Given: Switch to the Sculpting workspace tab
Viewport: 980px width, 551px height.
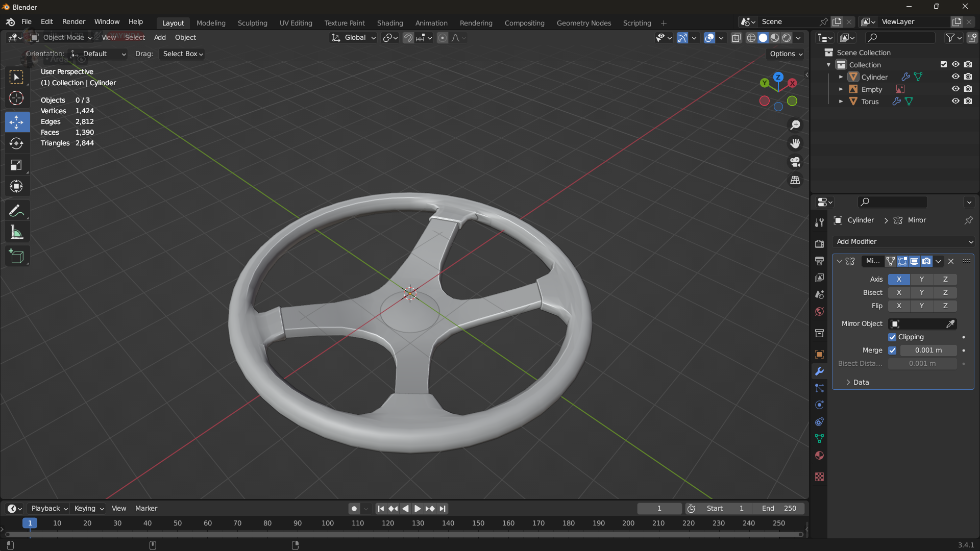Looking at the screenshot, I should (x=252, y=23).
